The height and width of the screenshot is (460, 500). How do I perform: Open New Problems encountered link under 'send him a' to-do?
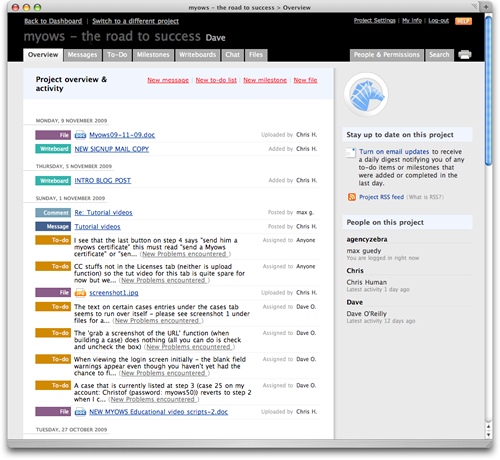pyautogui.click(x=184, y=254)
